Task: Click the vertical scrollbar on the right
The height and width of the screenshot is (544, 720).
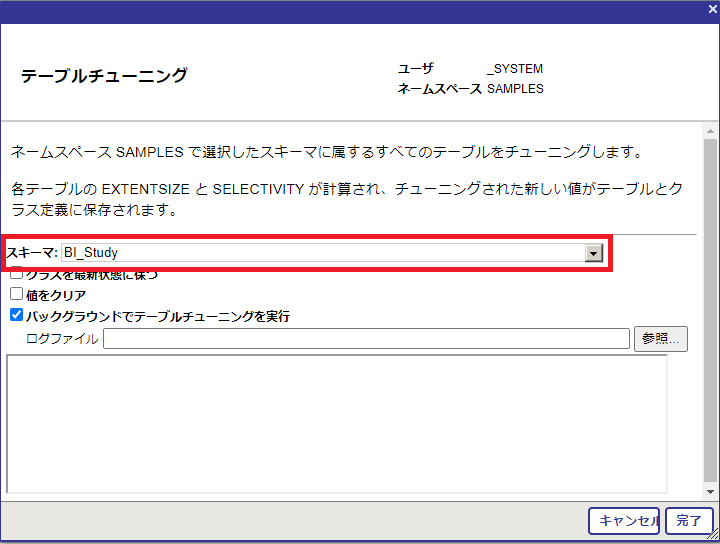Action: coord(710,300)
